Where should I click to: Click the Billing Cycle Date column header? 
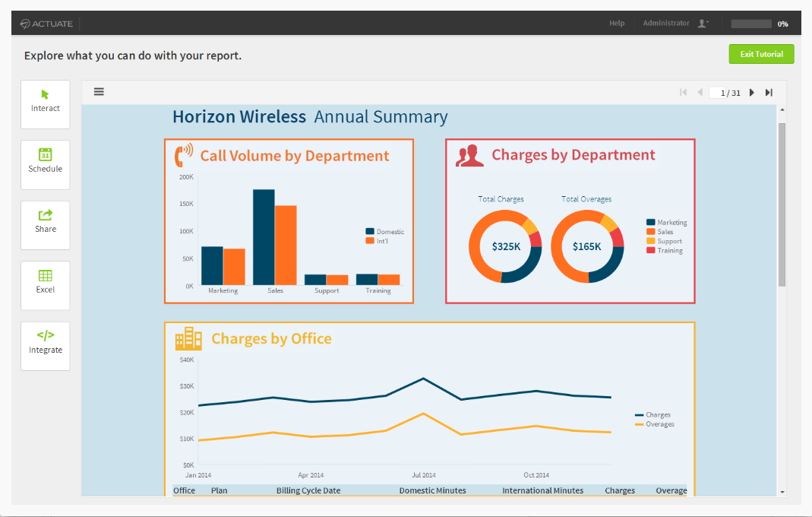click(x=308, y=490)
